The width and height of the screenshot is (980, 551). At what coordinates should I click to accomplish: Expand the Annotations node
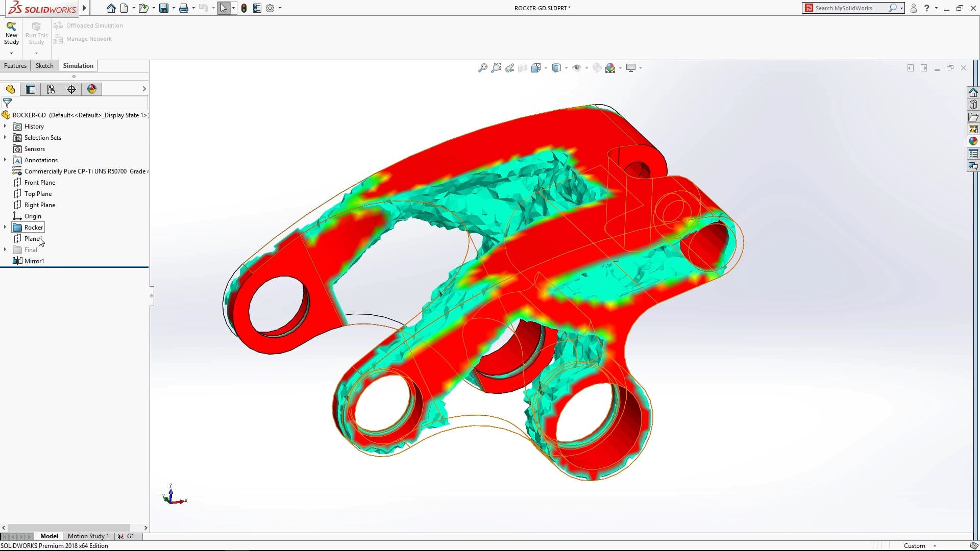click(5, 160)
